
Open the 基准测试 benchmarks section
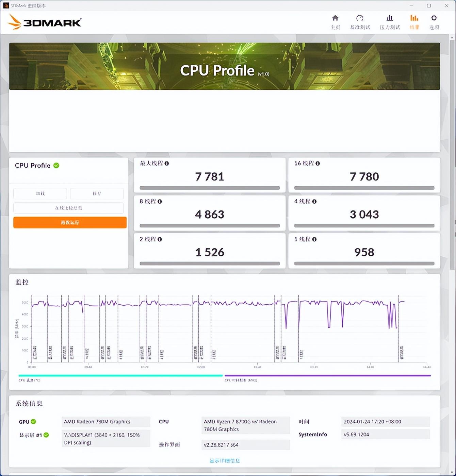(360, 22)
